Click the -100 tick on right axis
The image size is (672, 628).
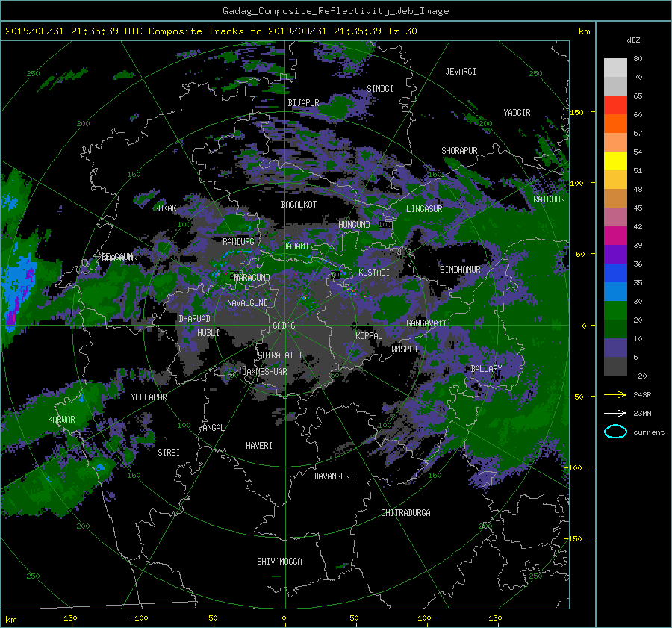[574, 467]
